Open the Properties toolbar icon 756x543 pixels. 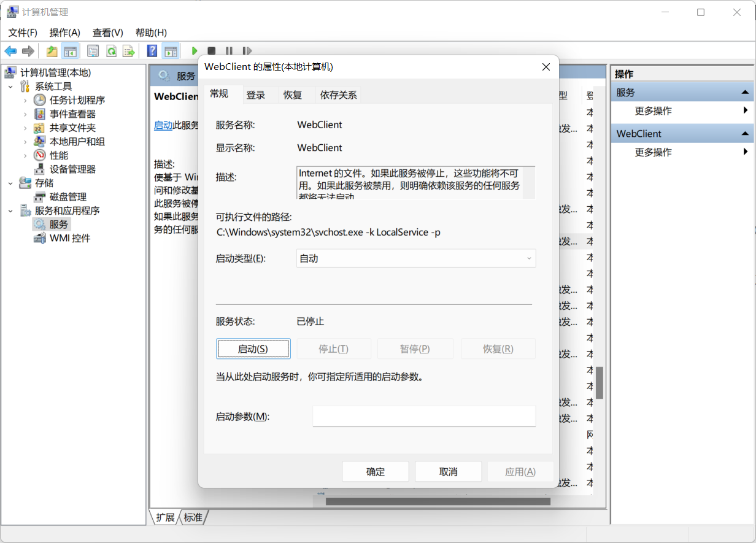click(93, 51)
